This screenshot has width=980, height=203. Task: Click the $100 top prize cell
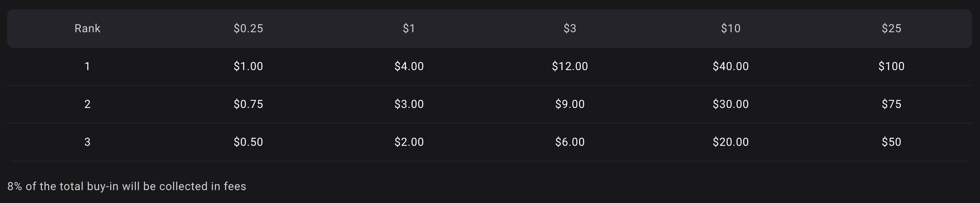(891, 66)
